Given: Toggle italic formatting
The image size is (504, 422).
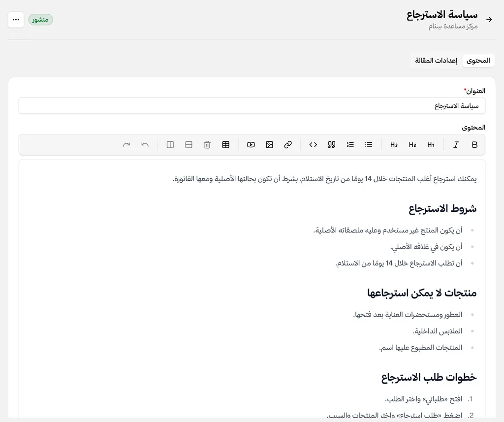Looking at the screenshot, I should coord(456,145).
